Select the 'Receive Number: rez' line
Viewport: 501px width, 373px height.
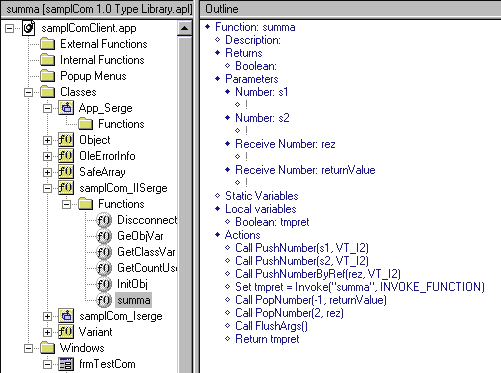pos(285,144)
